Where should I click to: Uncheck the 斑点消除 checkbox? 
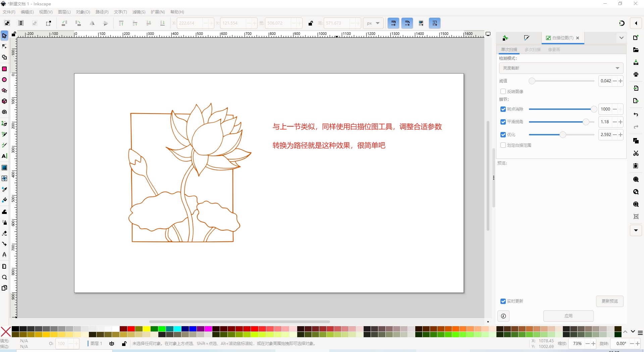point(503,109)
